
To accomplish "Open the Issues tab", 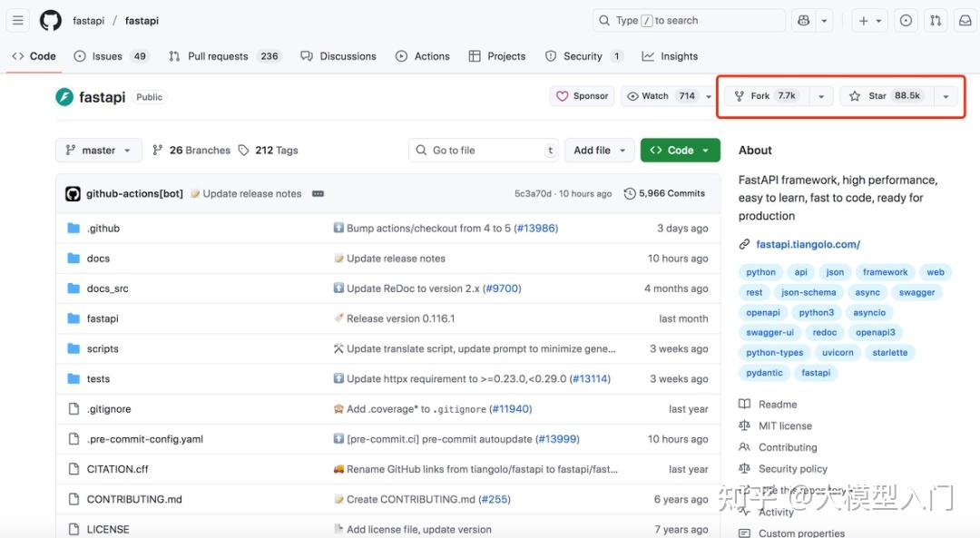I will (x=111, y=56).
